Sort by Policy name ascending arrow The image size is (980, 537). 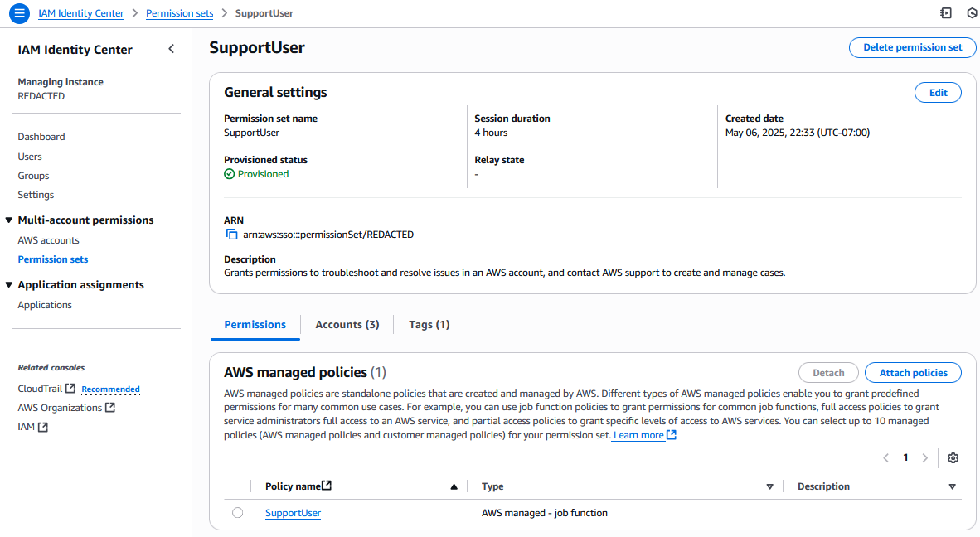coord(454,486)
